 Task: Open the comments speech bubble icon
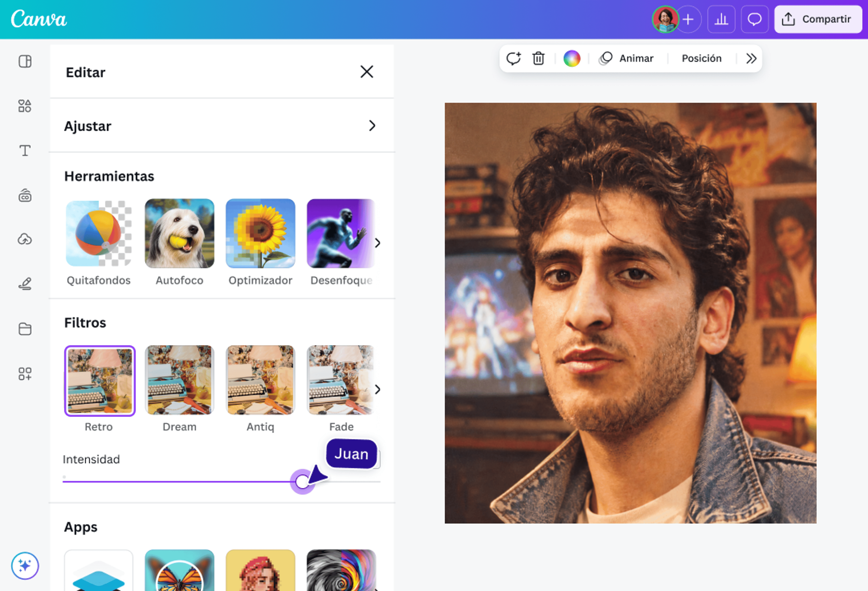coord(754,19)
